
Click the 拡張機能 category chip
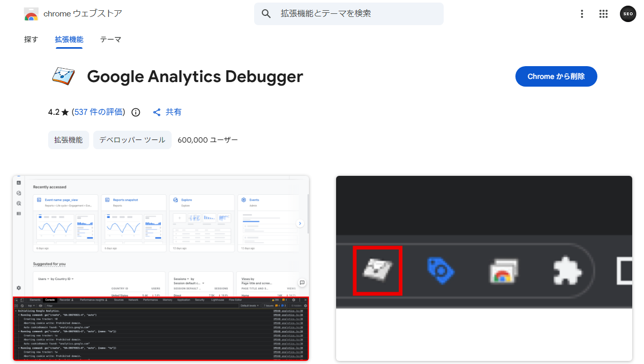coord(69,139)
